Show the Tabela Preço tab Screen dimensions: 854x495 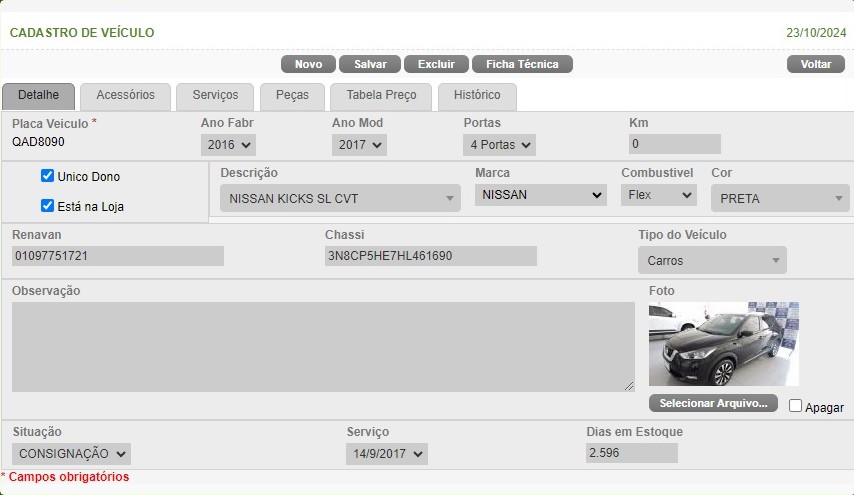click(381, 96)
